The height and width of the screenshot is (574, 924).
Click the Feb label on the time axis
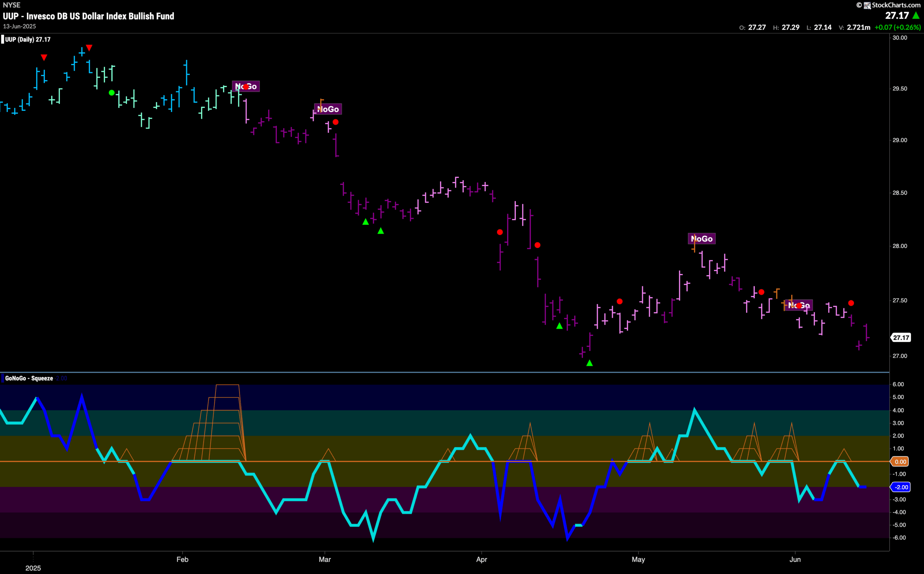click(183, 560)
